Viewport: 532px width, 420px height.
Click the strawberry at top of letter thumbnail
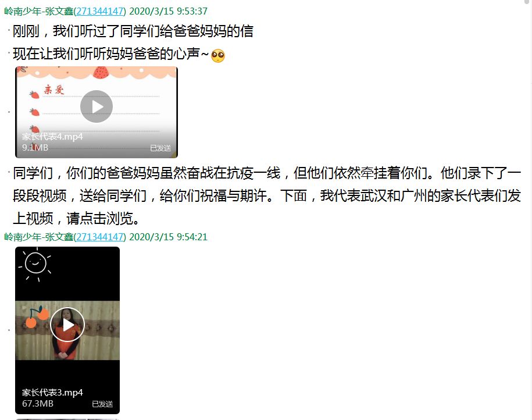click(101, 72)
